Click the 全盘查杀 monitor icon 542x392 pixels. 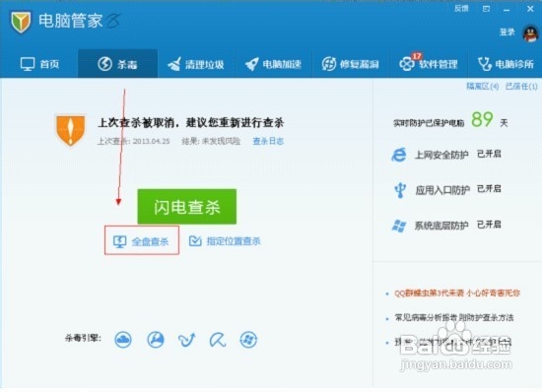[x=119, y=241]
